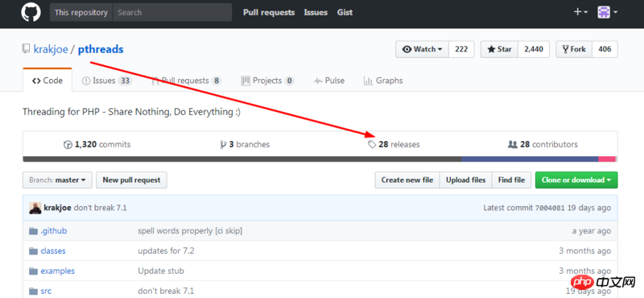The image size is (644, 298).
Task: Switch to the Graphs tab
Action: click(x=383, y=81)
